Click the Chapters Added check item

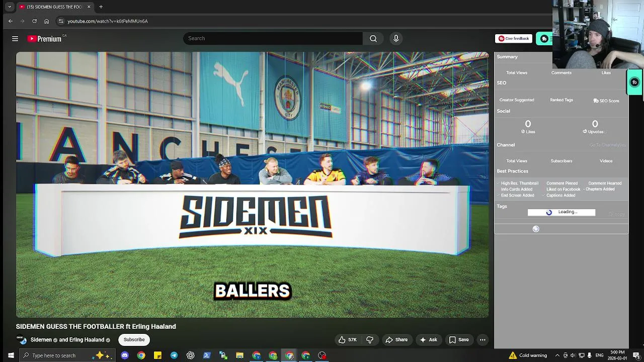599,190
